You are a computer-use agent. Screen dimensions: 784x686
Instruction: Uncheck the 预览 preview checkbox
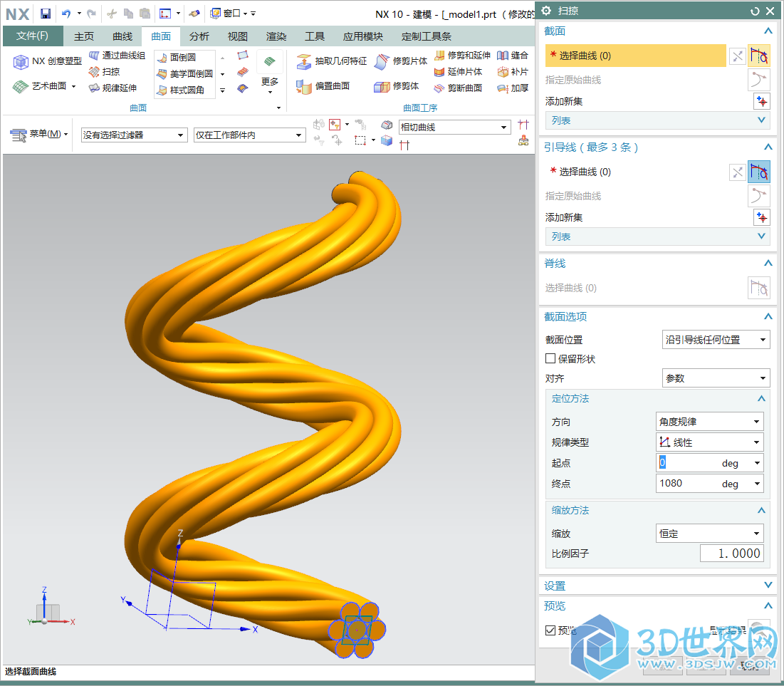[x=550, y=630]
